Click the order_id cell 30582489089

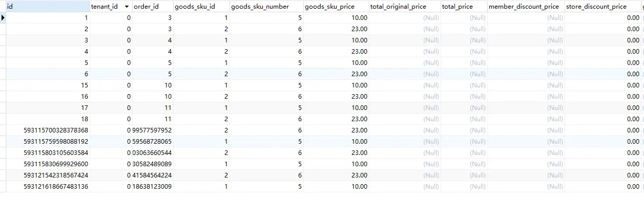pyautogui.click(x=152, y=164)
